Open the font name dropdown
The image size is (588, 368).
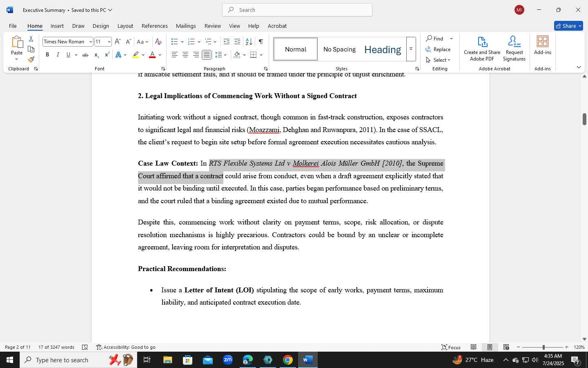point(90,42)
